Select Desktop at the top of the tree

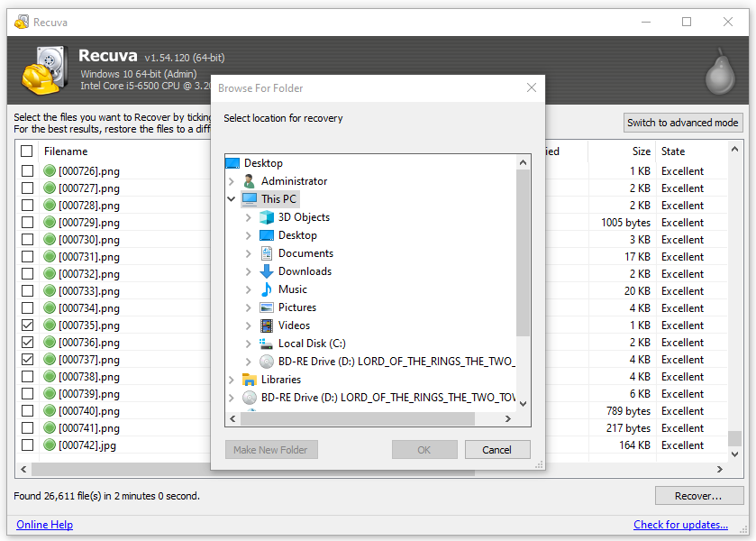click(262, 163)
